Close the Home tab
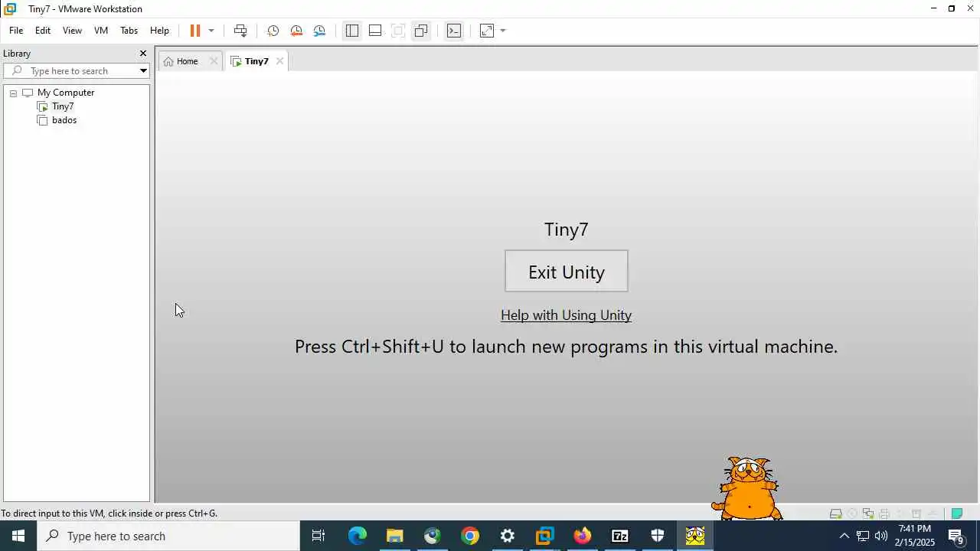 coord(214,61)
